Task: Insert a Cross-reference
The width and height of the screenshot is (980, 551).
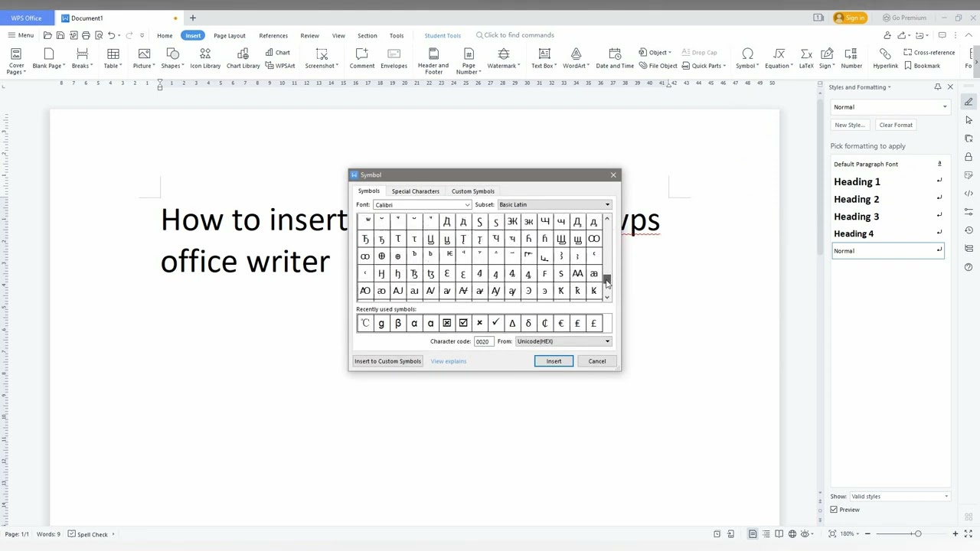Action: (929, 52)
